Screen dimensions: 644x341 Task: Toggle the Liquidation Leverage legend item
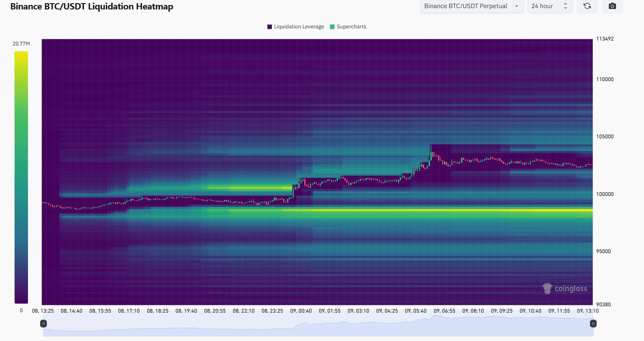296,27
